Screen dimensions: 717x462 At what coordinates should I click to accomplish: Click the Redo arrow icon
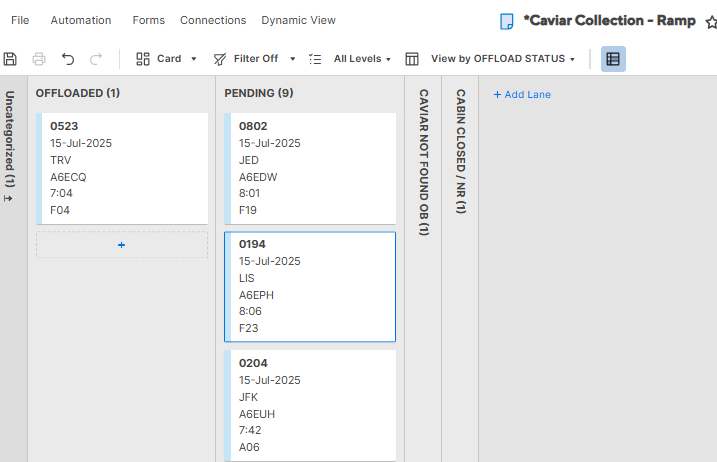point(96,59)
